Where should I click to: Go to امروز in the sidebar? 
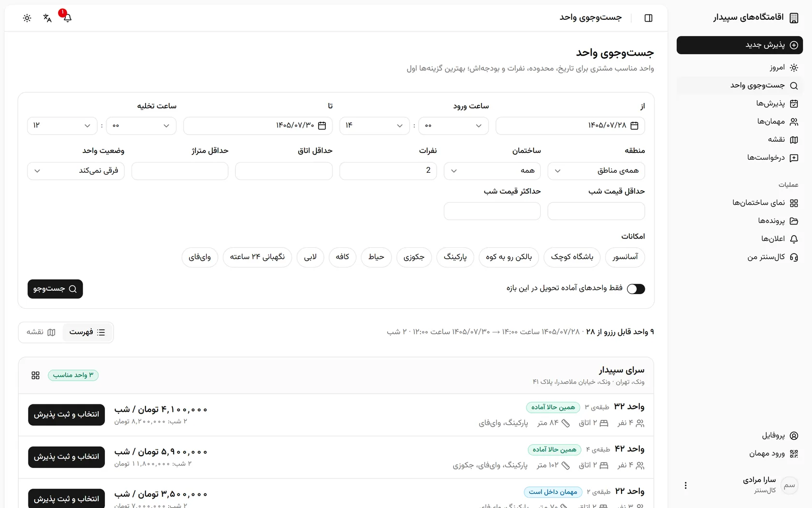(x=739, y=68)
